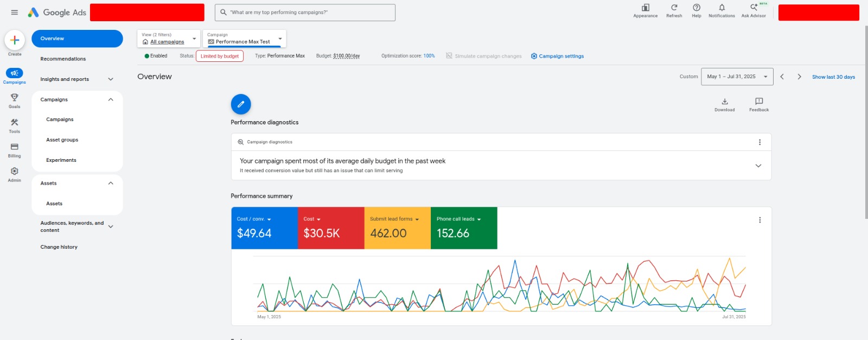
Task: Click the 462.00 lead forms value
Action: pos(388,234)
